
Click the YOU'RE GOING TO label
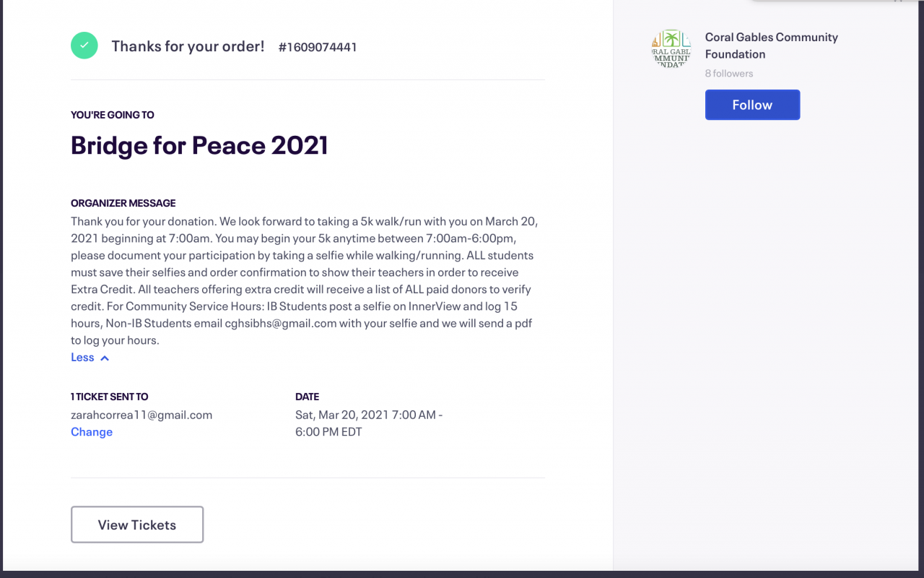(x=113, y=115)
